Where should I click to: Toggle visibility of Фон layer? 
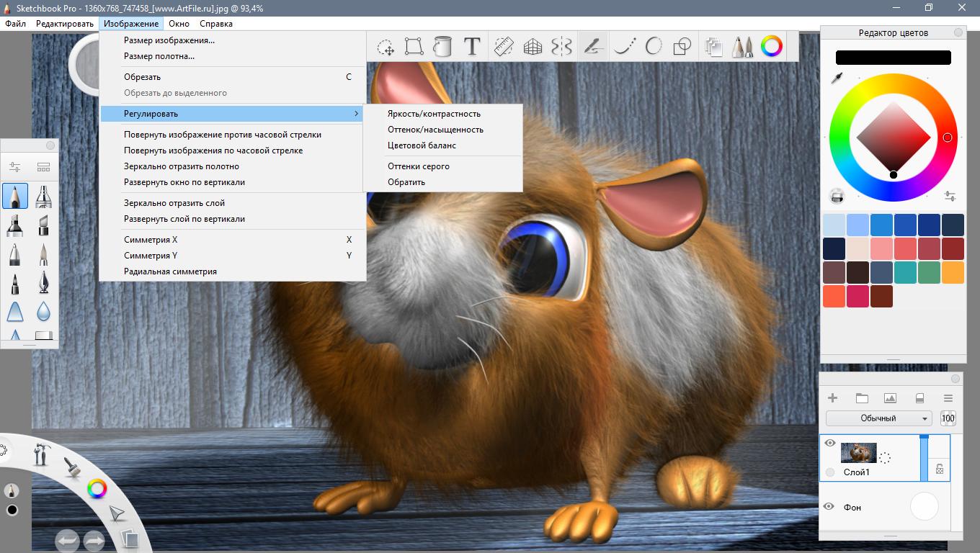[829, 507]
